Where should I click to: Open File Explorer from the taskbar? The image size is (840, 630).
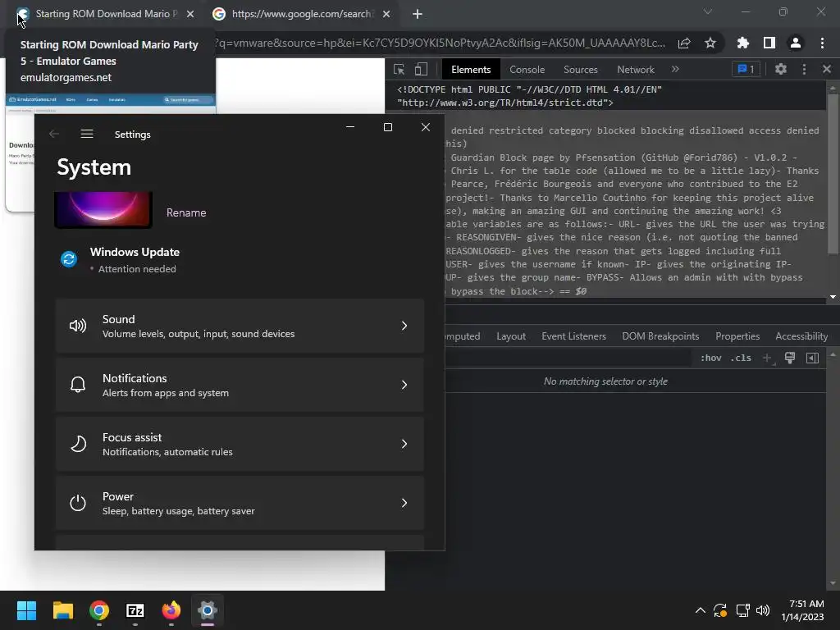(x=62, y=610)
